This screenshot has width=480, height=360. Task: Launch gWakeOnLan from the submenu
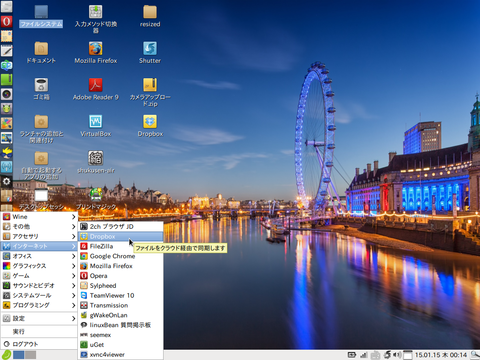click(x=121, y=315)
